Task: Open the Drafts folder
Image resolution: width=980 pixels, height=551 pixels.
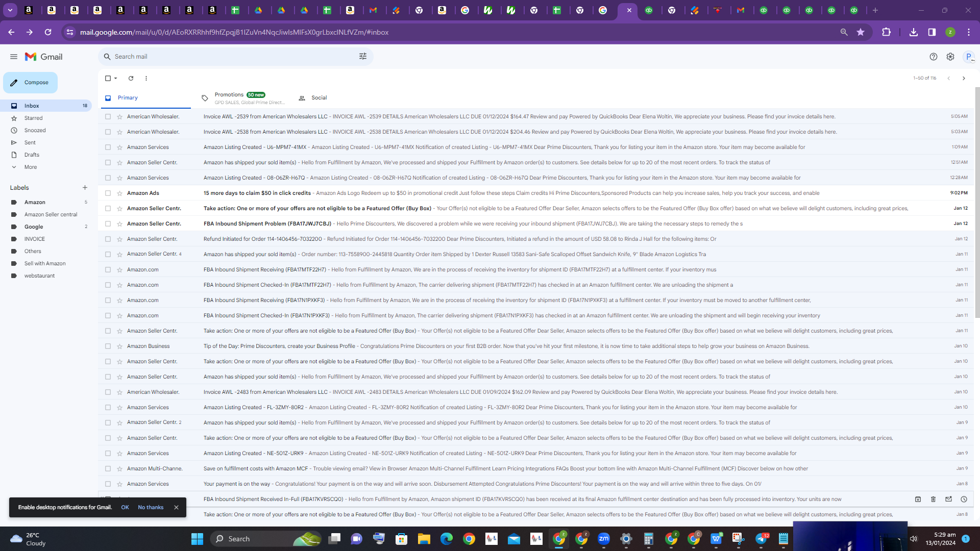Action: [x=32, y=155]
